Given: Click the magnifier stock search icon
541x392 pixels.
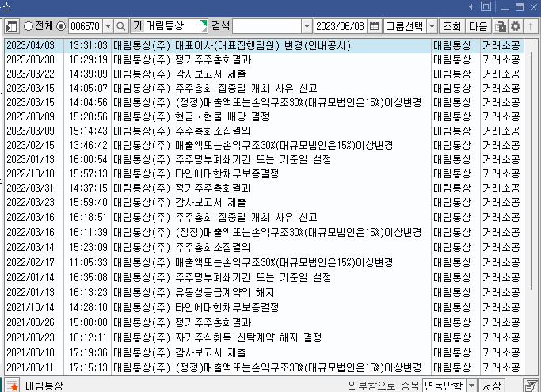Looking at the screenshot, I should pos(120,26).
